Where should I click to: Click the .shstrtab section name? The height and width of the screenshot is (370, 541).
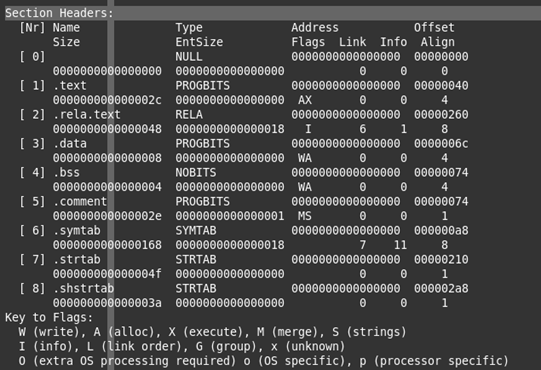[x=83, y=289]
